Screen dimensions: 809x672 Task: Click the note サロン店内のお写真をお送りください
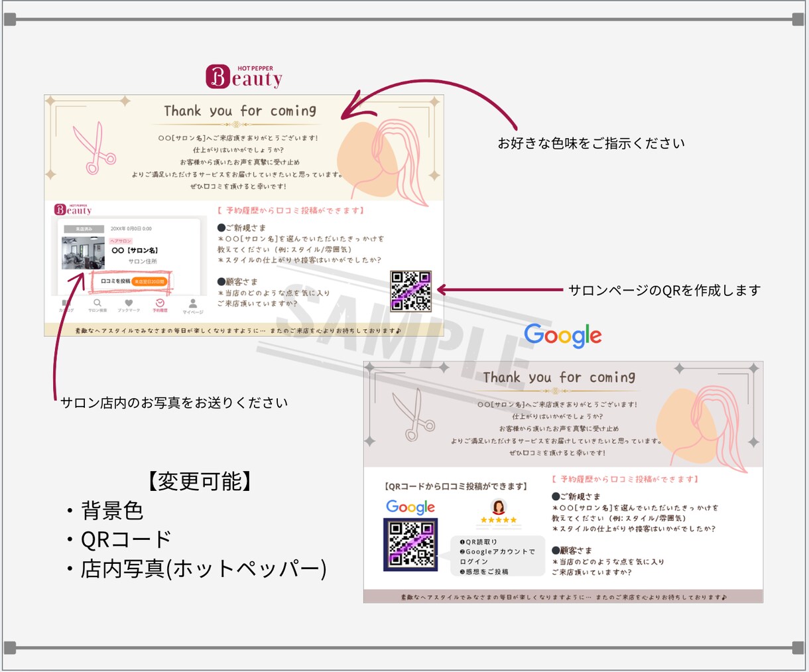coord(174,403)
